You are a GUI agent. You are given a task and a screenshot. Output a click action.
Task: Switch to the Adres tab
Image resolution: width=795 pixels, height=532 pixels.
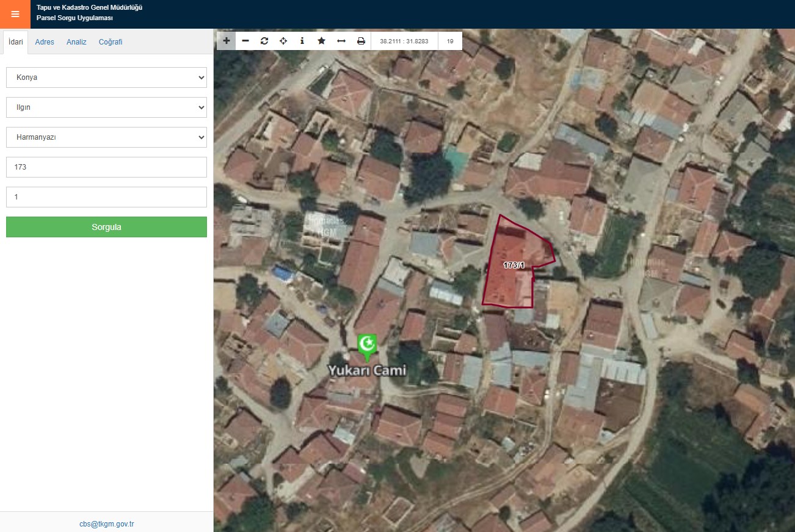[x=45, y=42]
